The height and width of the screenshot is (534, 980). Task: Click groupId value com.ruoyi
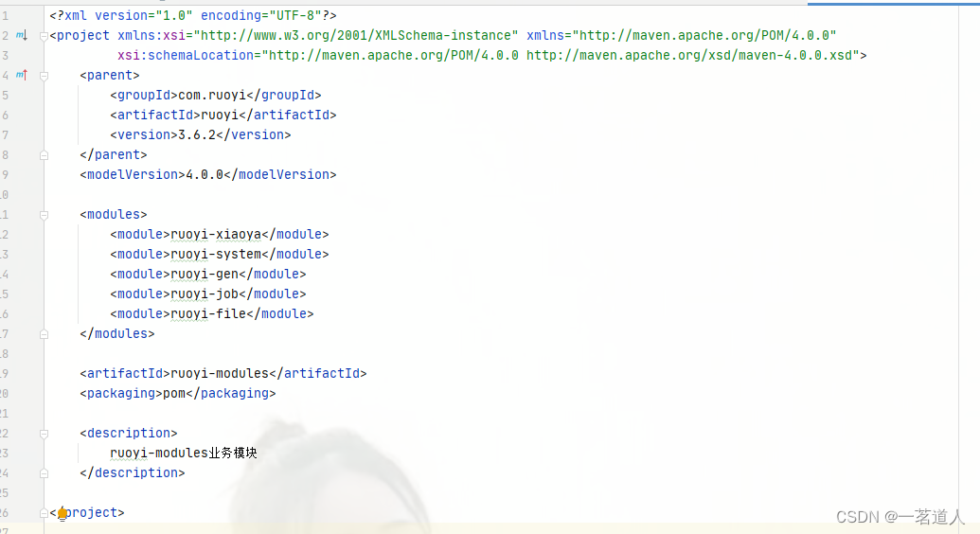point(212,95)
